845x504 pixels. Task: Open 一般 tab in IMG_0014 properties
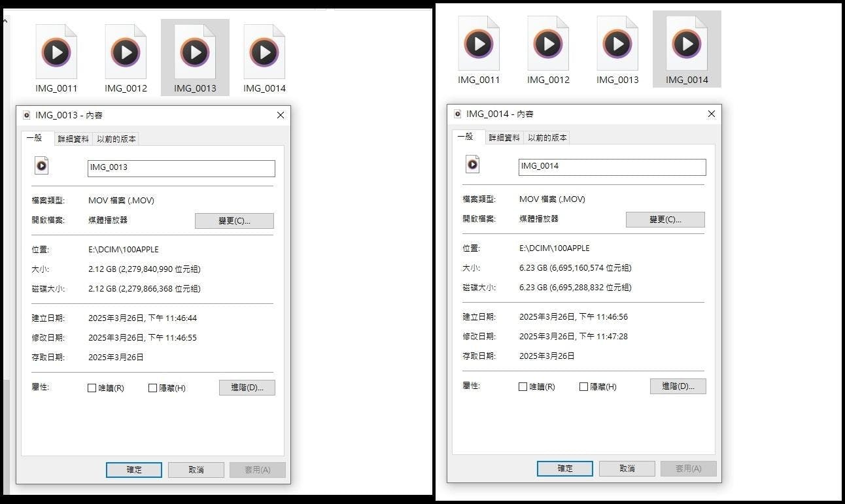tap(468, 137)
